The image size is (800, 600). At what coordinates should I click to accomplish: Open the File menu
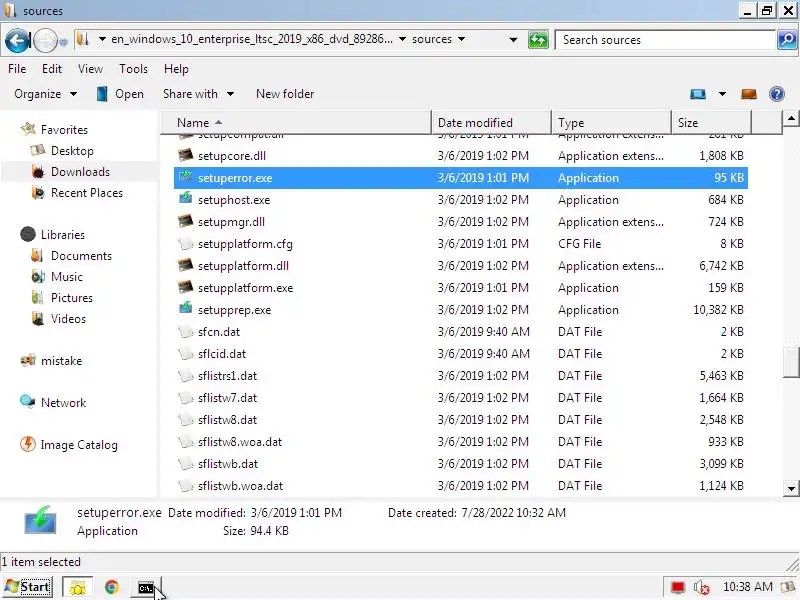pyautogui.click(x=17, y=69)
